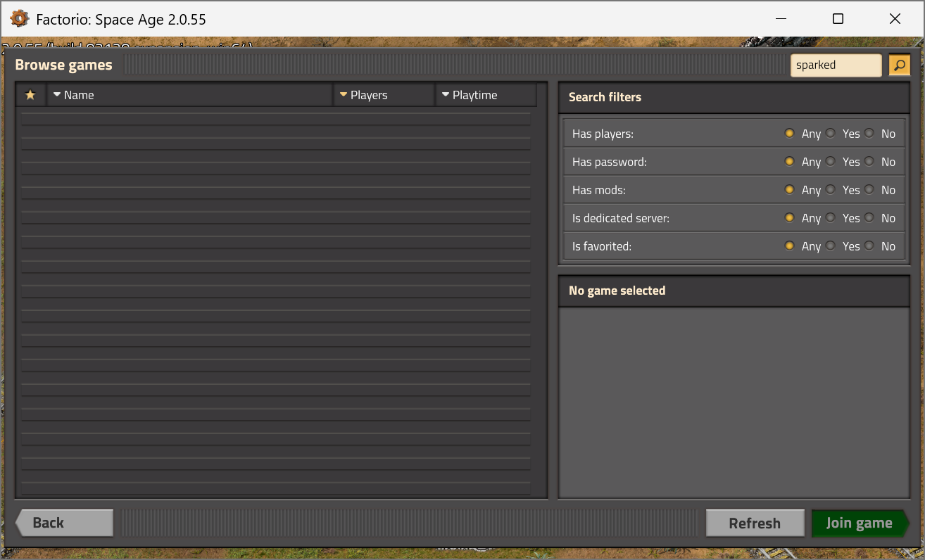Click the 'Is favorited:' label

tap(602, 246)
